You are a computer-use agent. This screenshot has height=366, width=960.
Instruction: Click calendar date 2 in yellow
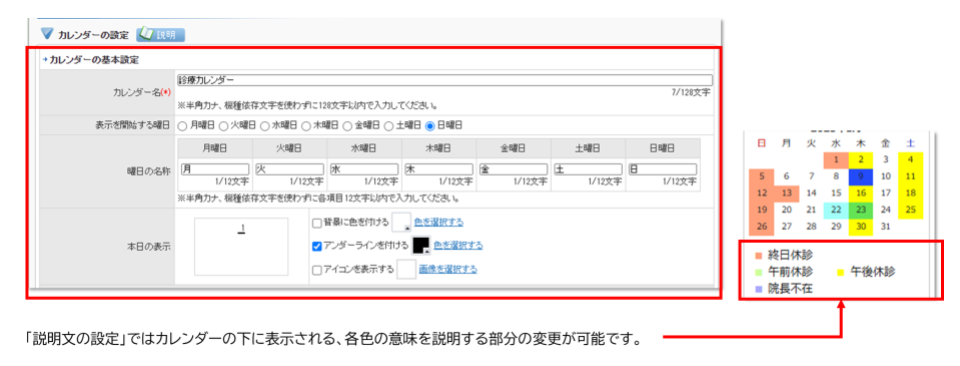pyautogui.click(x=861, y=160)
